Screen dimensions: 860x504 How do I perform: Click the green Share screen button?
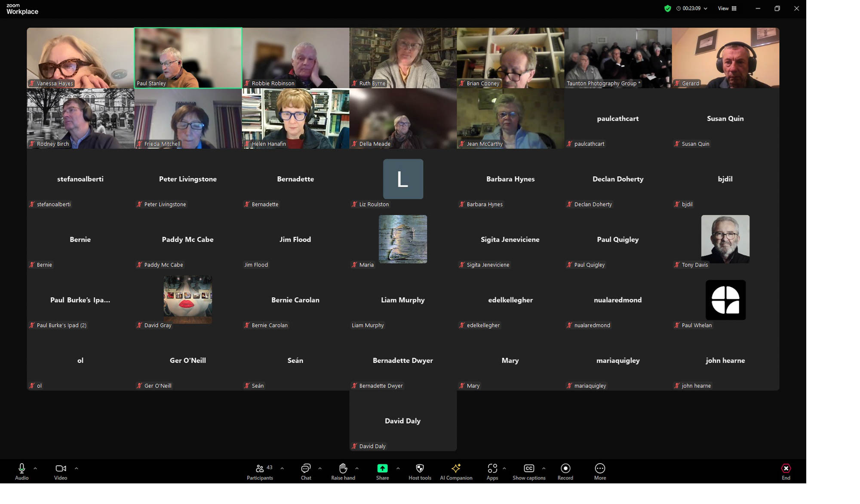(382, 469)
